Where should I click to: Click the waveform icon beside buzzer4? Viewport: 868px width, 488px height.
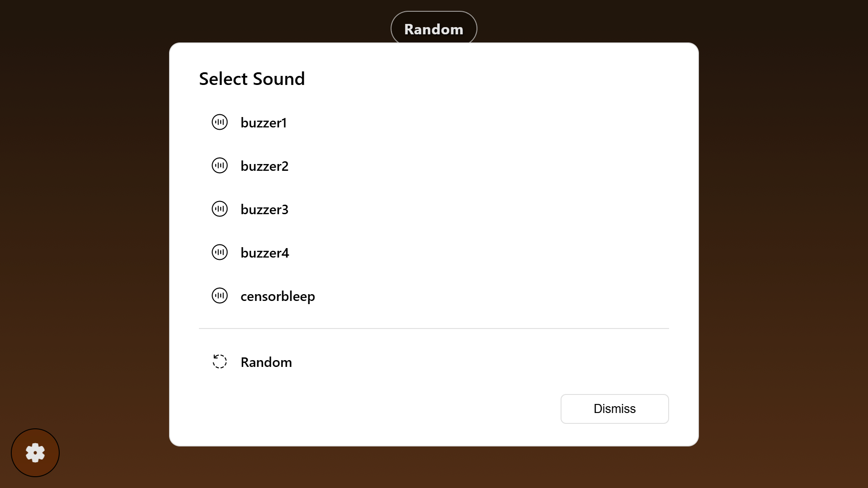click(220, 252)
